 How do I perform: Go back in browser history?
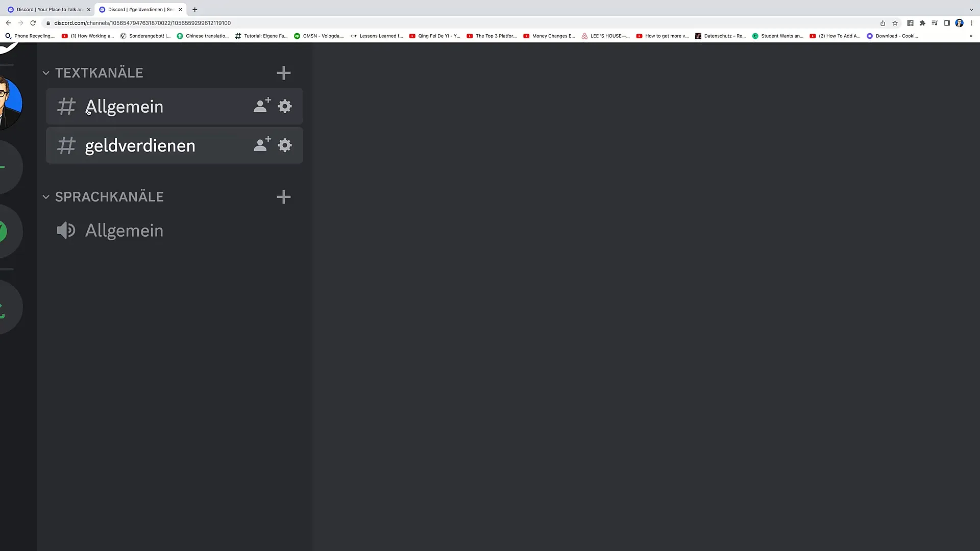[8, 23]
